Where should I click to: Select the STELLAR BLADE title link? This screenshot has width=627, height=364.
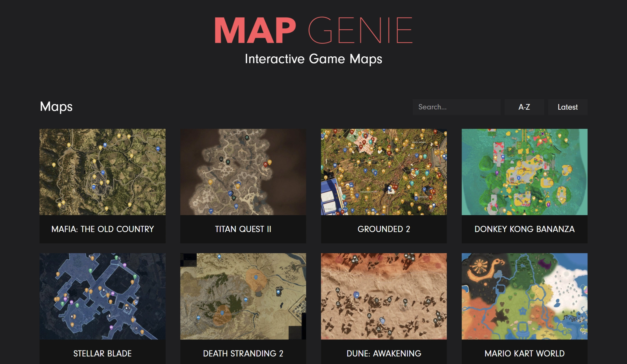pyautogui.click(x=102, y=353)
